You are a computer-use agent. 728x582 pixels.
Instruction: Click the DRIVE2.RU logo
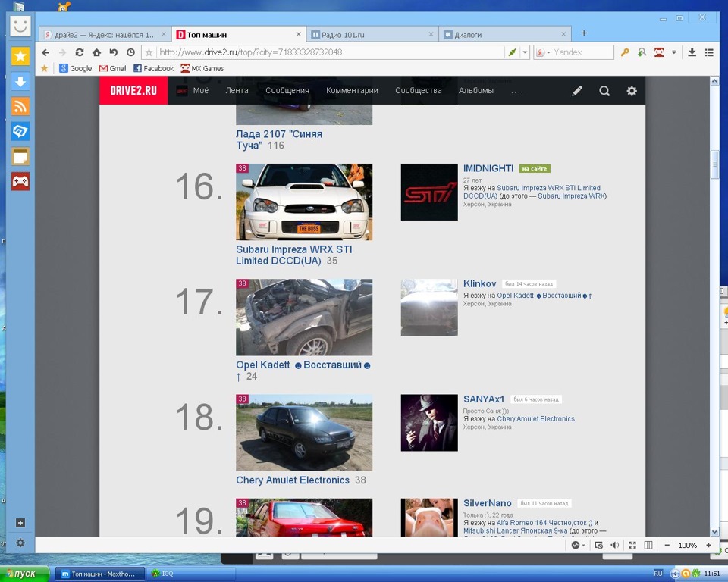(x=133, y=90)
